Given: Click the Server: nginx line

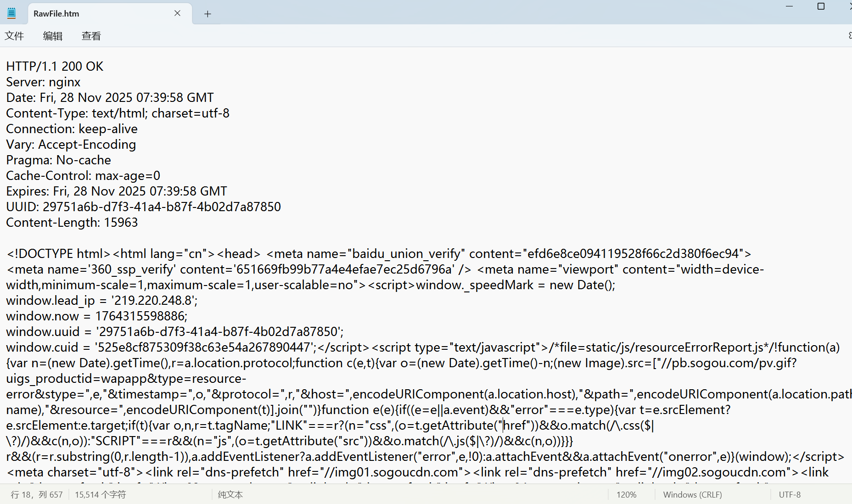Looking at the screenshot, I should click(43, 82).
